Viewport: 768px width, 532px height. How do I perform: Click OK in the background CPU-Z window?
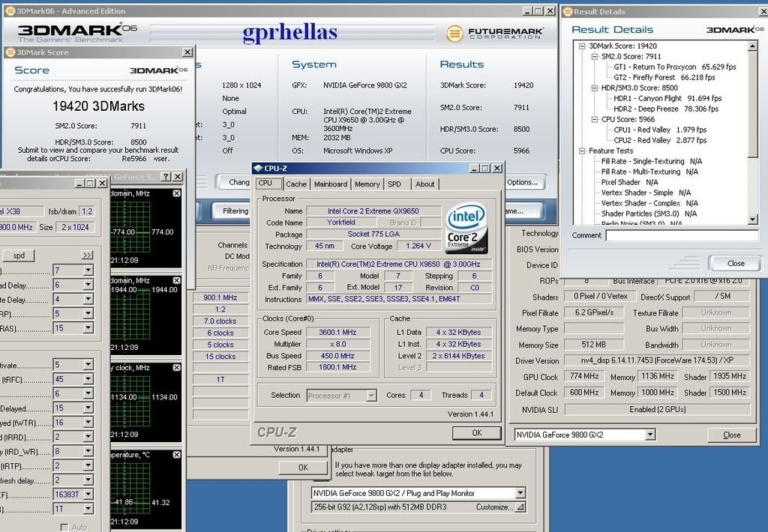303,468
